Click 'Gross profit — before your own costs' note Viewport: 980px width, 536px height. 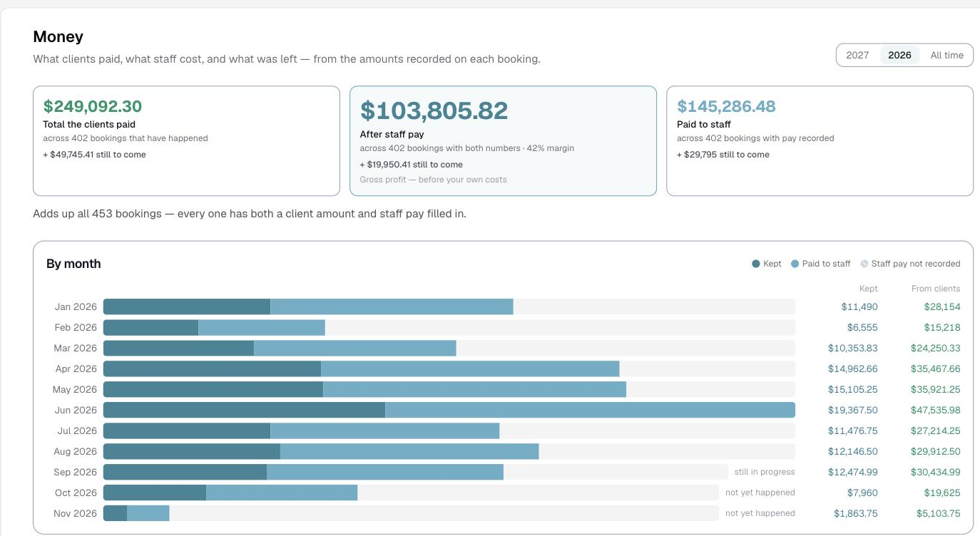[x=434, y=180]
